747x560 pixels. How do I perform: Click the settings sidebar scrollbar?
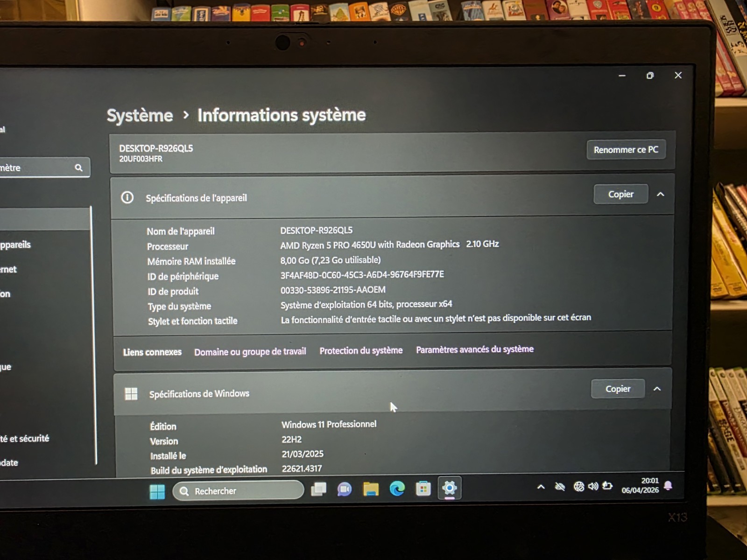[x=93, y=336]
